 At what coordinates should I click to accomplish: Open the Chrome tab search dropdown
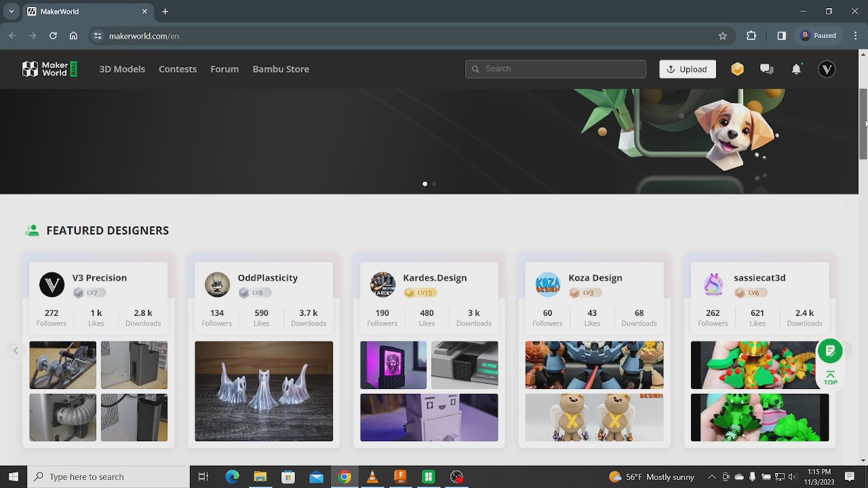[x=12, y=12]
